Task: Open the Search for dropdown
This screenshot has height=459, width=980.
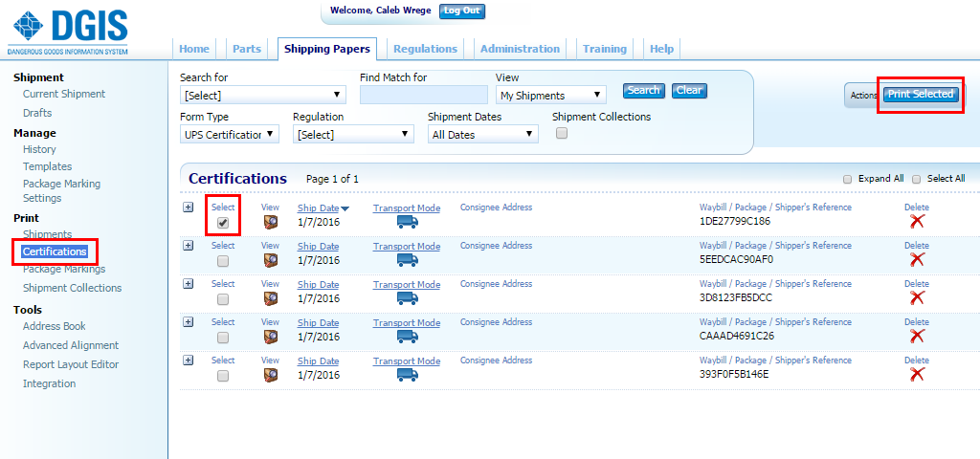Action: 262,95
